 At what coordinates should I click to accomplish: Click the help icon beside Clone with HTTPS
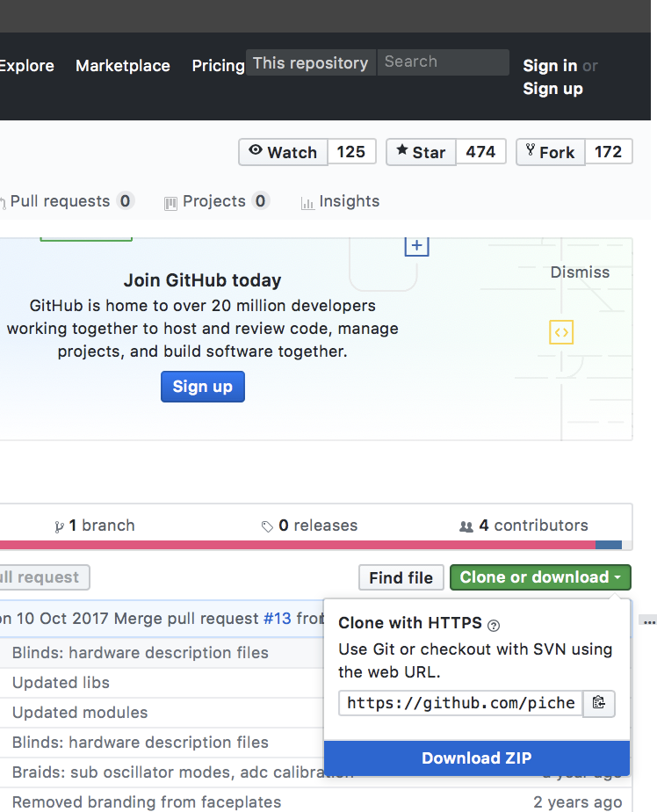pos(494,625)
